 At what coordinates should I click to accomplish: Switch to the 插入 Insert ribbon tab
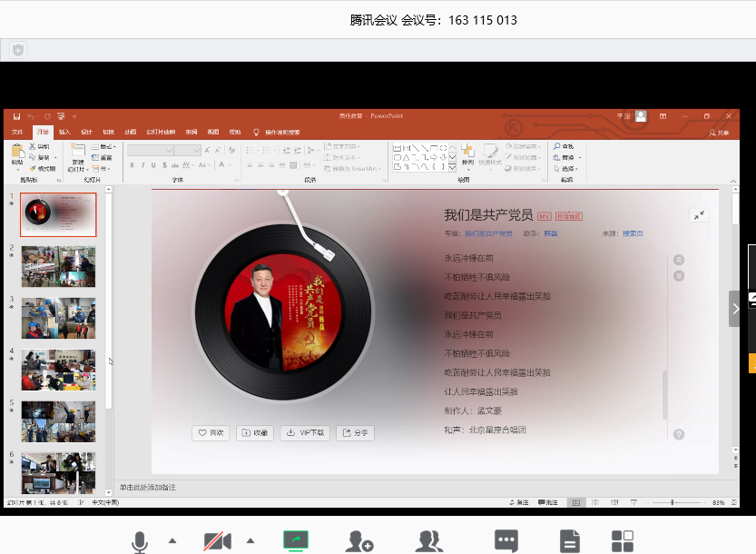(x=64, y=132)
